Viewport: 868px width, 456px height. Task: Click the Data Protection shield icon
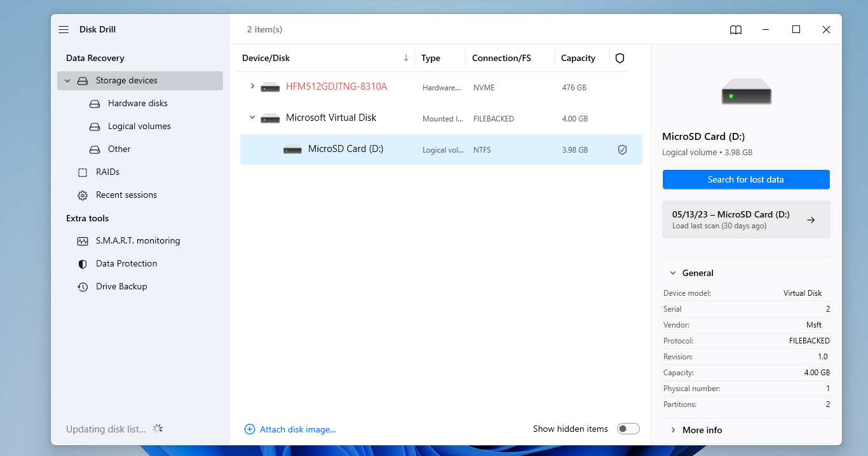(x=83, y=264)
